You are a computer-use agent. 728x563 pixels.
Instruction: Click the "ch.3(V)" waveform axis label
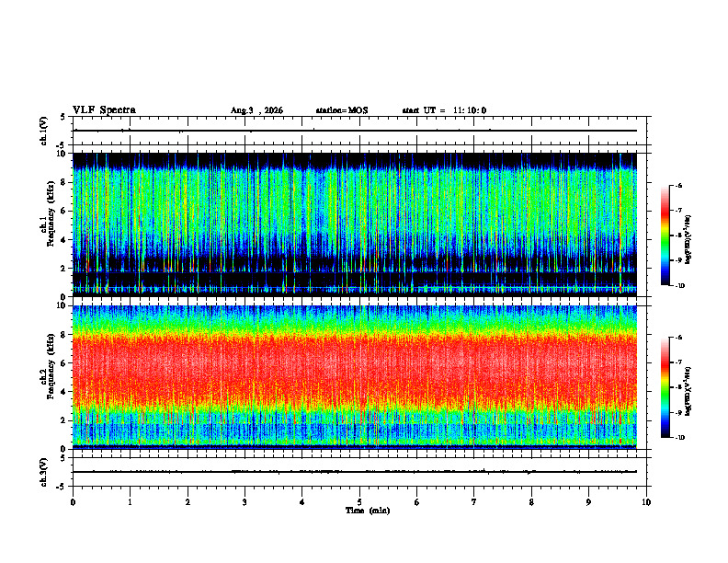click(44, 472)
